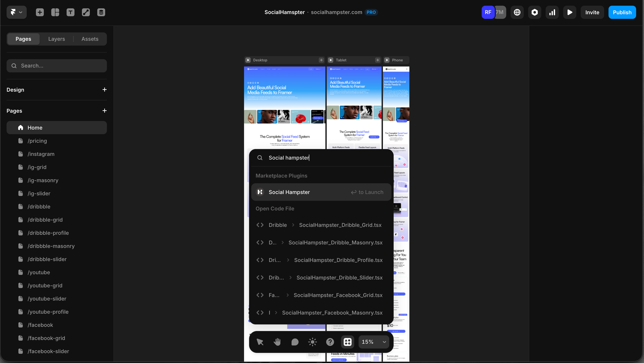
Task: Click the blue Publish button
Action: 622,12
